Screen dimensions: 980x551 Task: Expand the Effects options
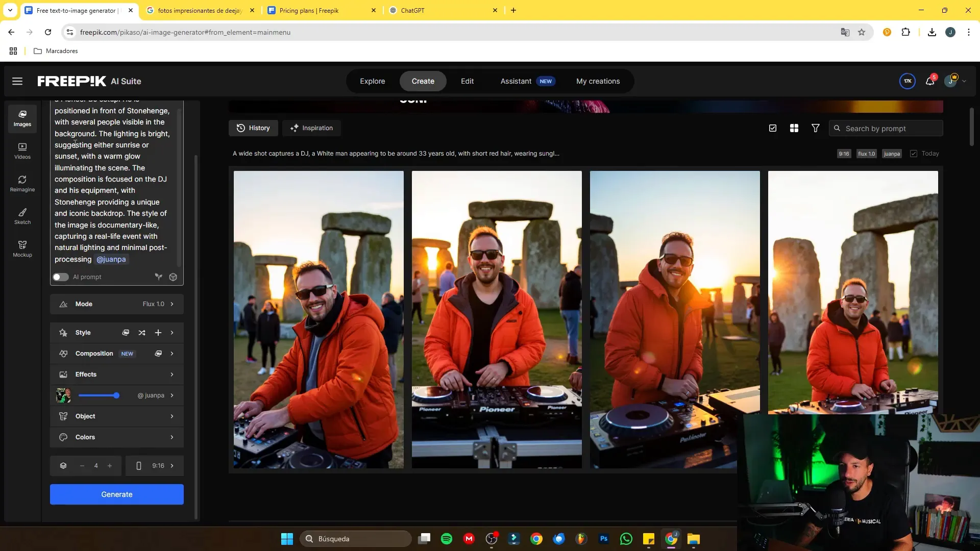[117, 374]
